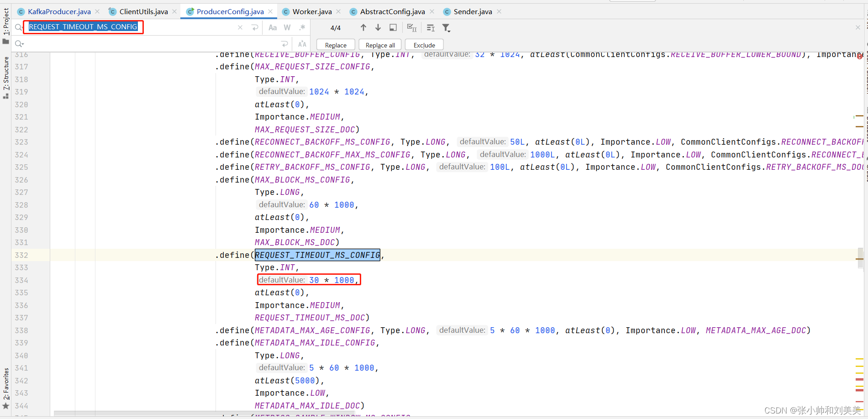Insert new line in search field
Screen dimensions: 868x419
[255, 27]
